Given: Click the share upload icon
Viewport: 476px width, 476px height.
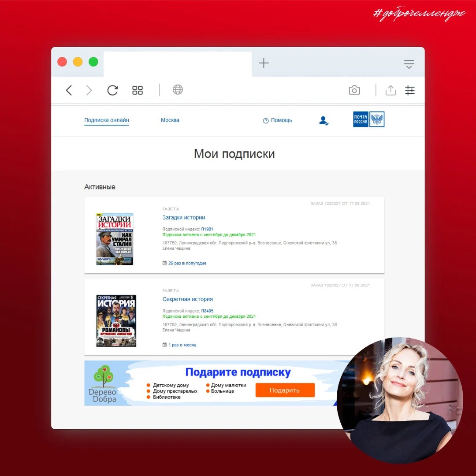Looking at the screenshot, I should pyautogui.click(x=390, y=90).
